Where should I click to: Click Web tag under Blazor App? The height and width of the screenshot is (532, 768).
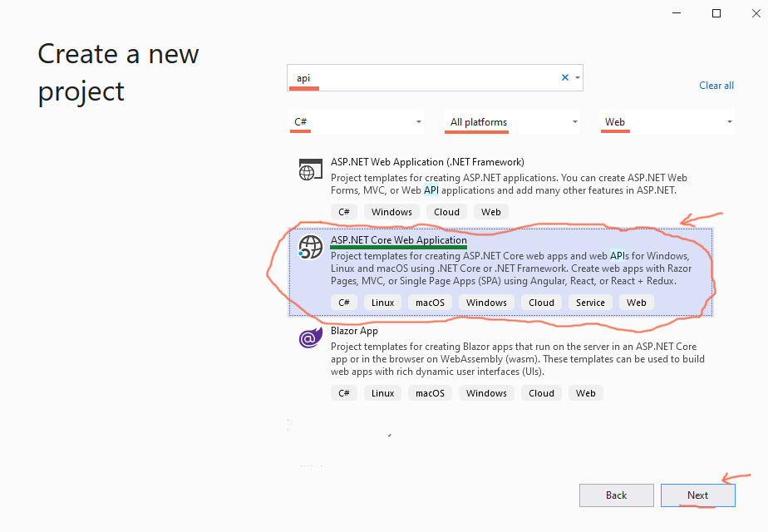coord(586,393)
